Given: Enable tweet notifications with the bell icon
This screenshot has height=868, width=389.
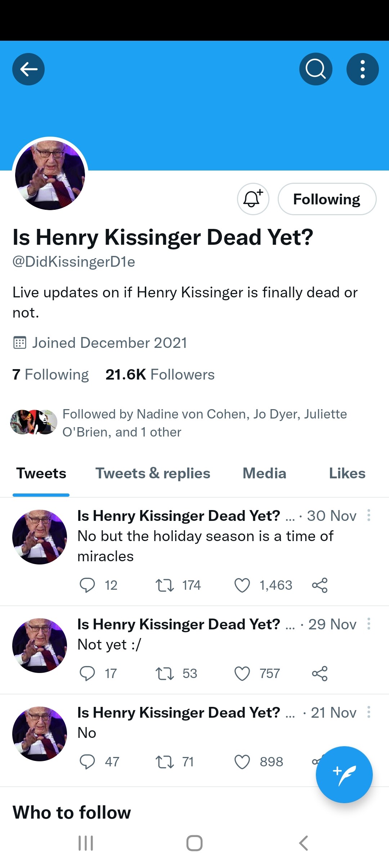Looking at the screenshot, I should pyautogui.click(x=253, y=199).
